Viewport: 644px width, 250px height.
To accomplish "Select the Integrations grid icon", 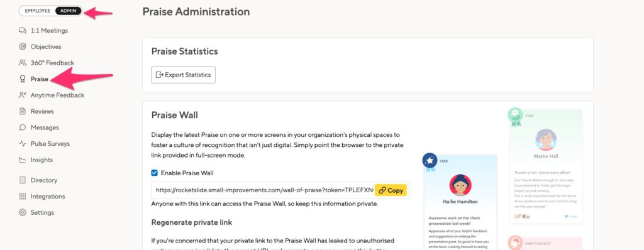I will pyautogui.click(x=23, y=196).
